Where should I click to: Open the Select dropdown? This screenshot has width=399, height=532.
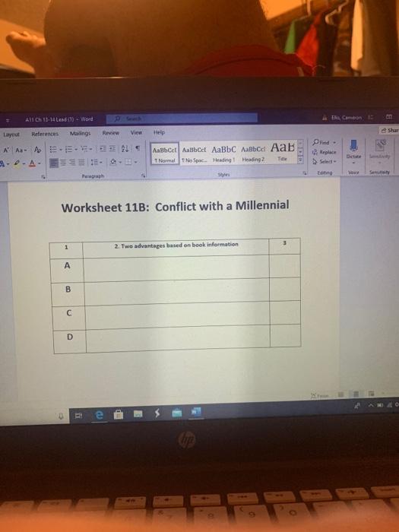pyautogui.click(x=324, y=161)
